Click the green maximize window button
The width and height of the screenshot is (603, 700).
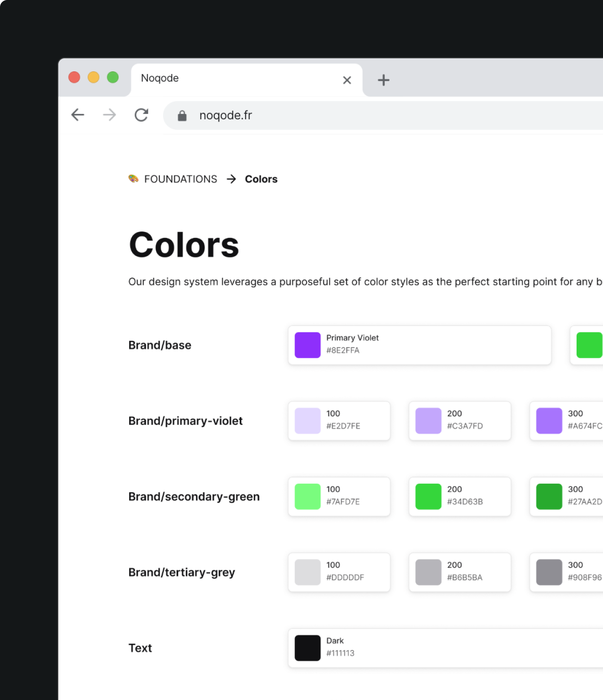pyautogui.click(x=113, y=77)
